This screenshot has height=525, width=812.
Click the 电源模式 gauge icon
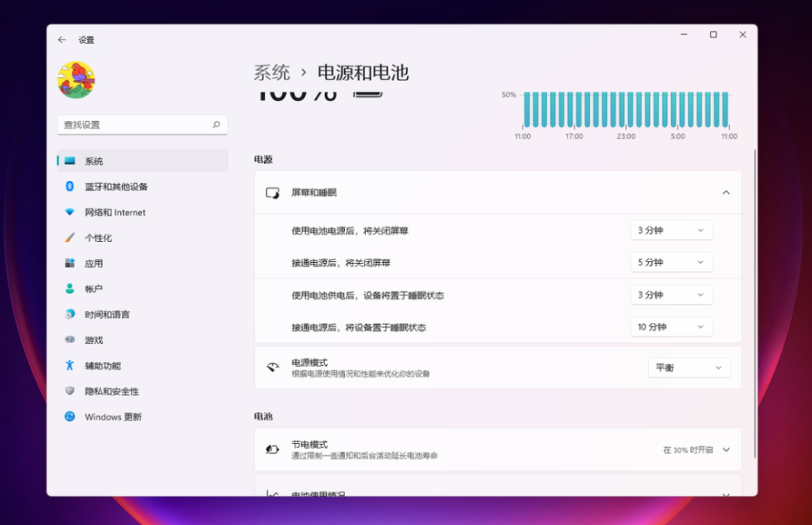tap(272, 368)
